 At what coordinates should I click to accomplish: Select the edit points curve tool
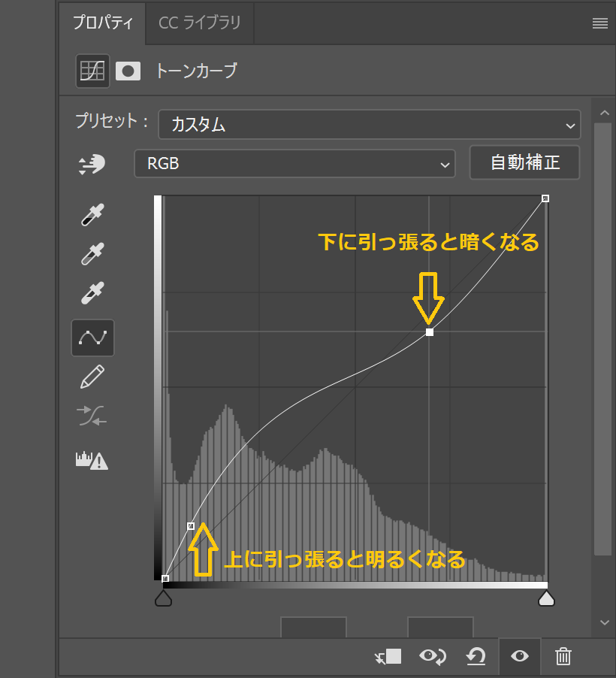(92, 337)
